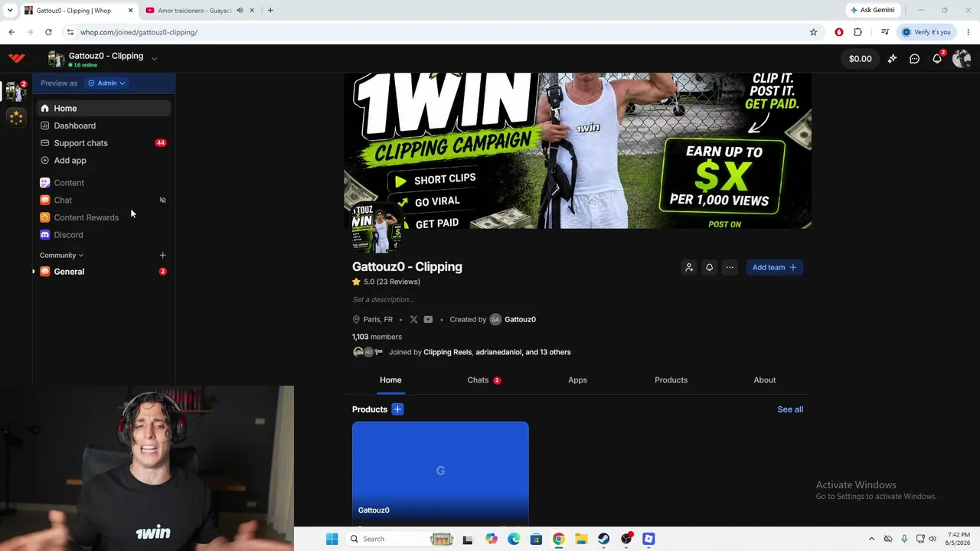Click the Verify it's you profile chip
Viewport: 980px width, 551px height.
(x=926, y=32)
